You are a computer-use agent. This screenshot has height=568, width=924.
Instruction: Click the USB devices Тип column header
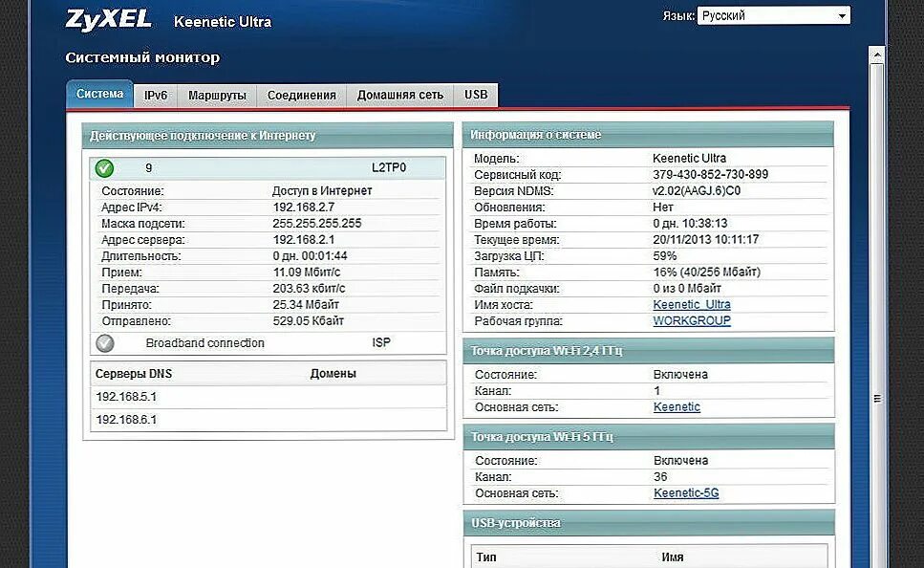(x=486, y=557)
